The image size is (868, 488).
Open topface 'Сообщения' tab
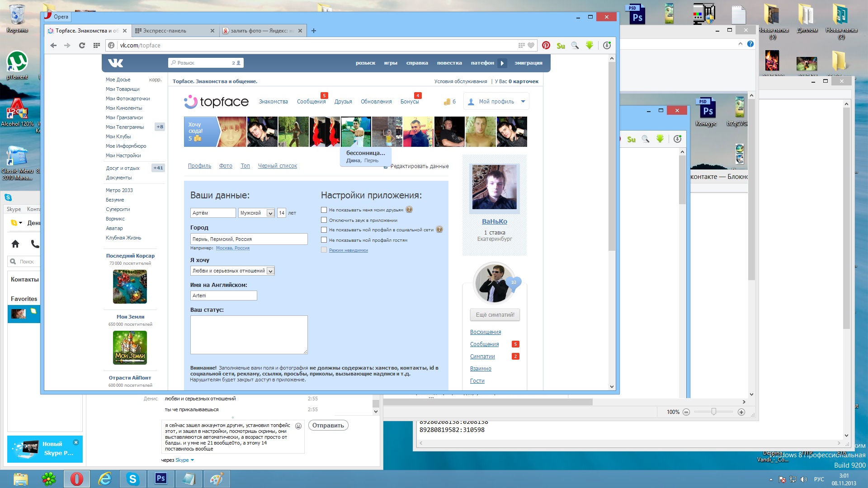coord(311,102)
